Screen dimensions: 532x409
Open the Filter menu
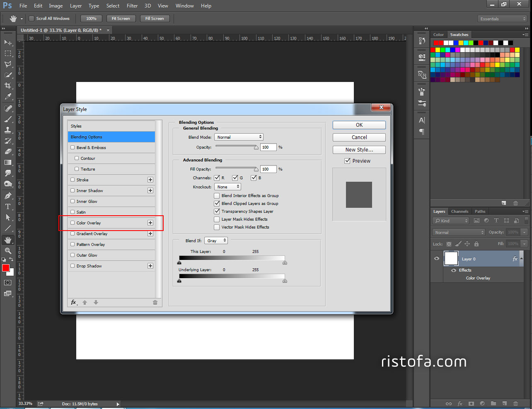pyautogui.click(x=132, y=5)
